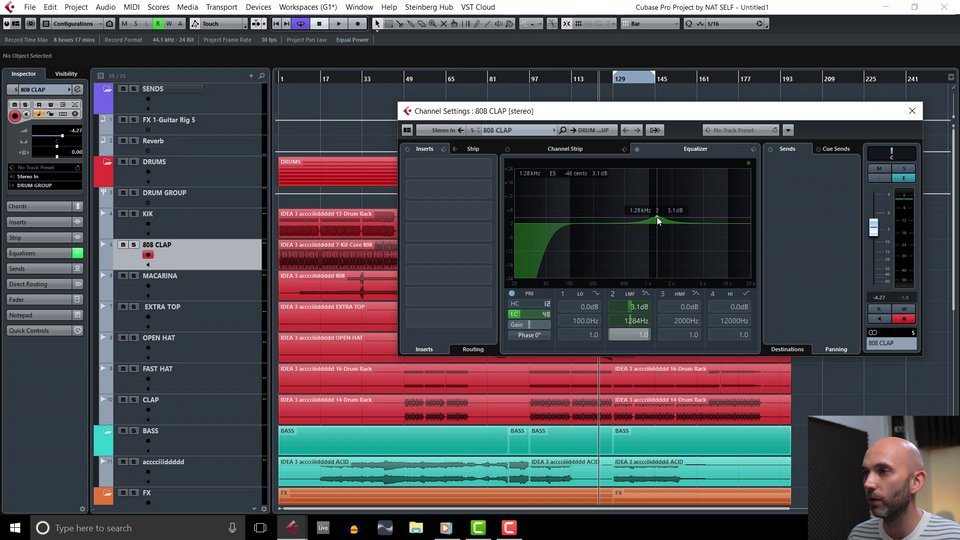Click the add track plus icon
Screen dimensions: 960x540
251,75
